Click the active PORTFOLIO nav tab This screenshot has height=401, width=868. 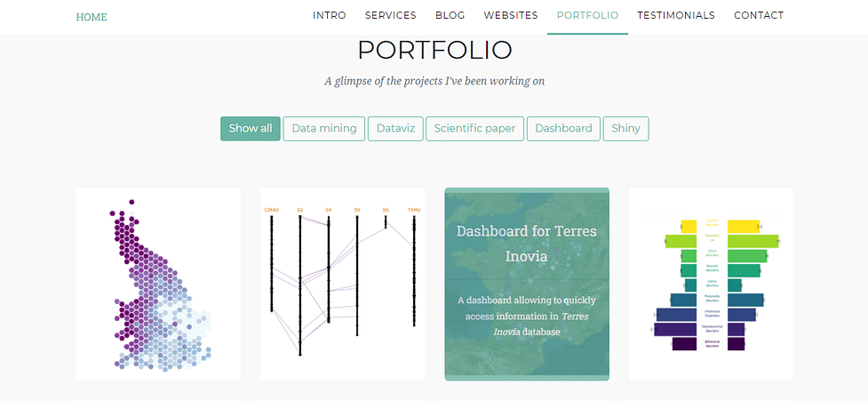tap(587, 15)
